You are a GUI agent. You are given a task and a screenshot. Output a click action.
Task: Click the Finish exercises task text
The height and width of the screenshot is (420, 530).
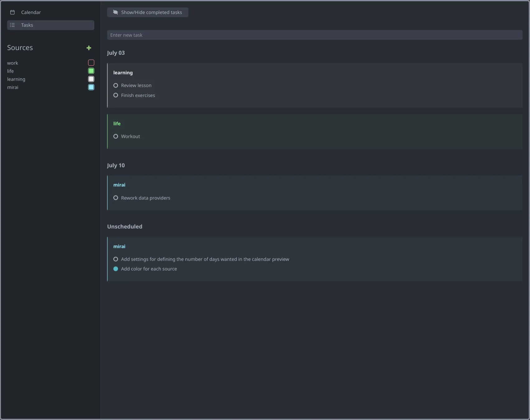138,95
